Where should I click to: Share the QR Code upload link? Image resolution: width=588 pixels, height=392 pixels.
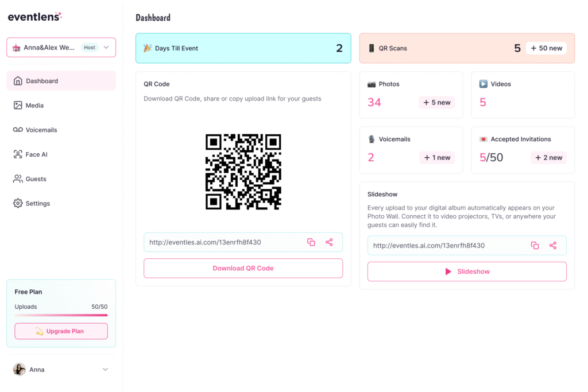(x=329, y=242)
